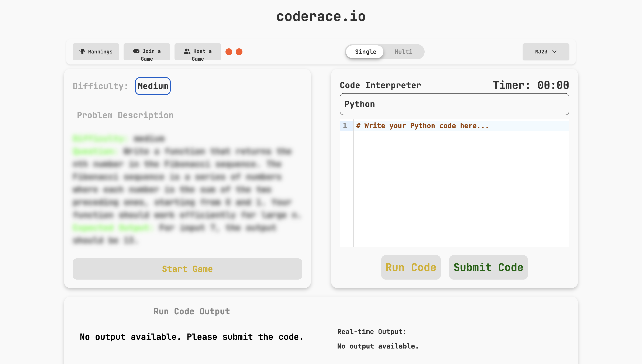Open Join a Game
This screenshot has height=364, width=642.
[x=147, y=52]
